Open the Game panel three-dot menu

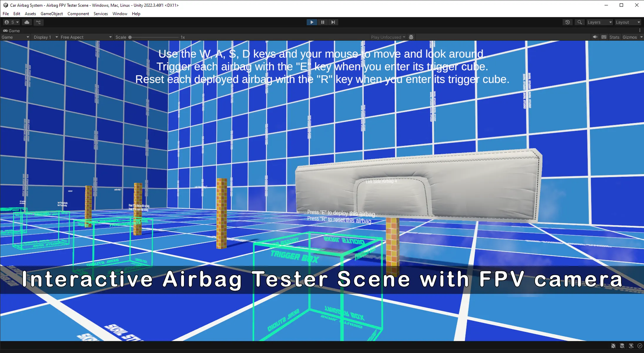pos(640,30)
